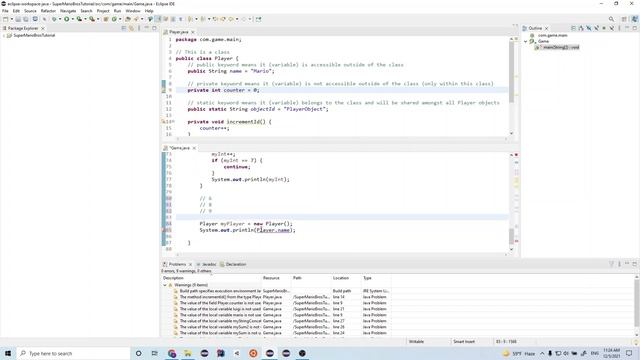Sort Problems by Resource column header
The image size is (640, 360).
pos(276,278)
